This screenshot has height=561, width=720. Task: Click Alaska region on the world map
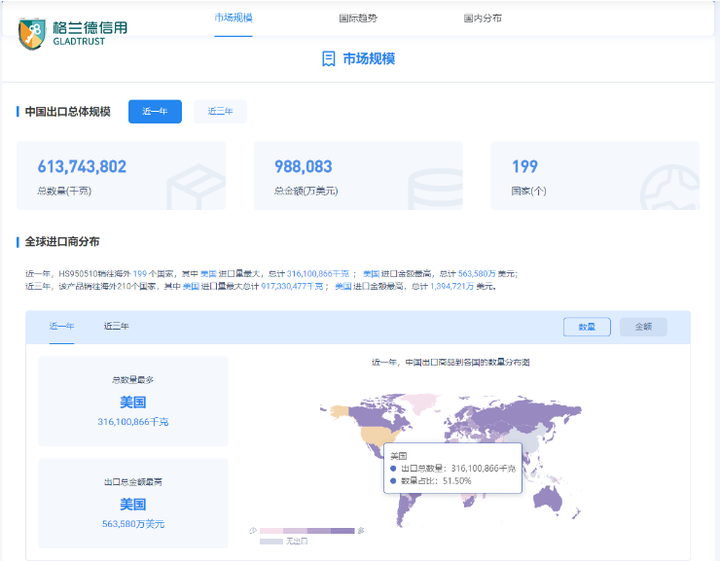coord(341,410)
